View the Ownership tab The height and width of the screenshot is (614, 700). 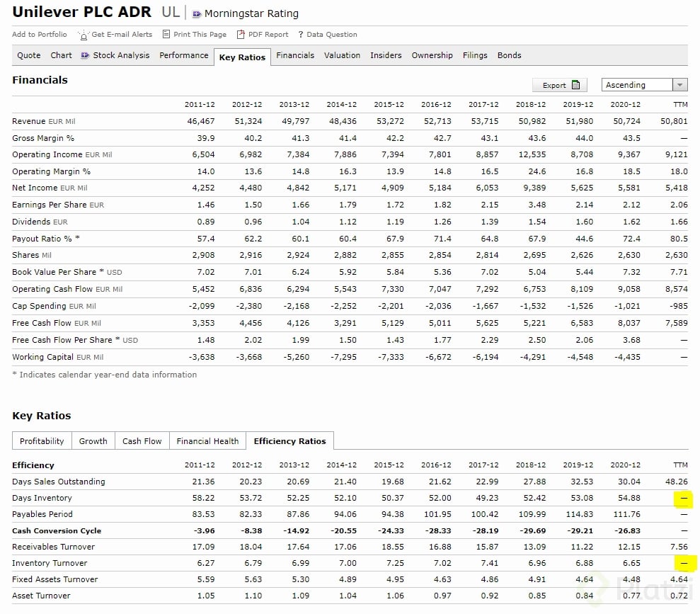click(432, 55)
